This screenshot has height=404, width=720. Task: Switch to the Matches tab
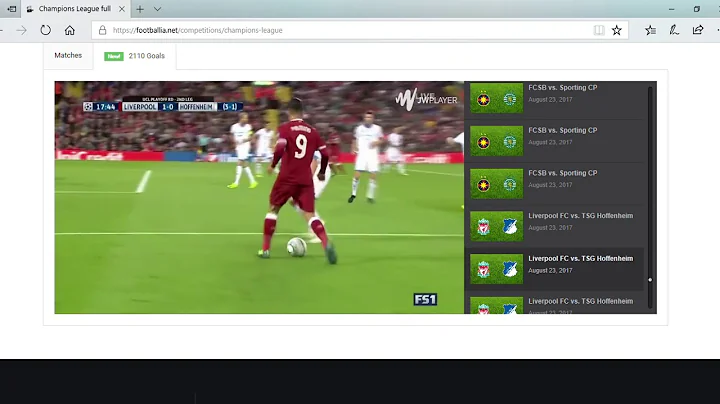click(x=68, y=55)
